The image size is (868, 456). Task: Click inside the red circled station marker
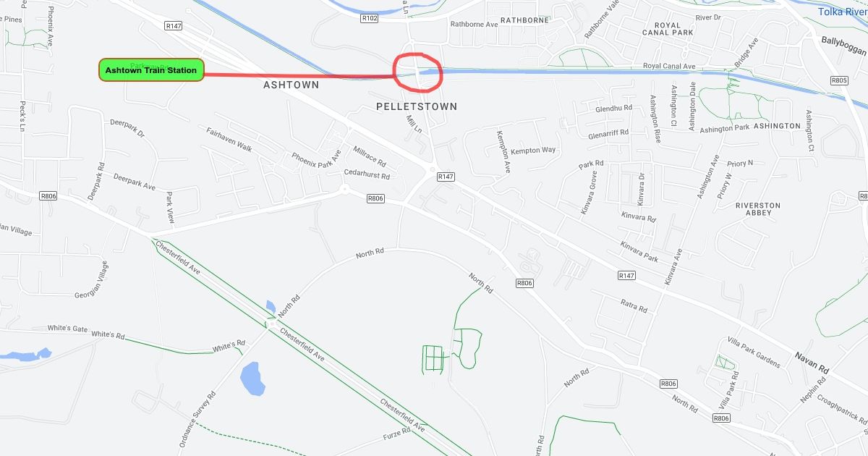417,72
